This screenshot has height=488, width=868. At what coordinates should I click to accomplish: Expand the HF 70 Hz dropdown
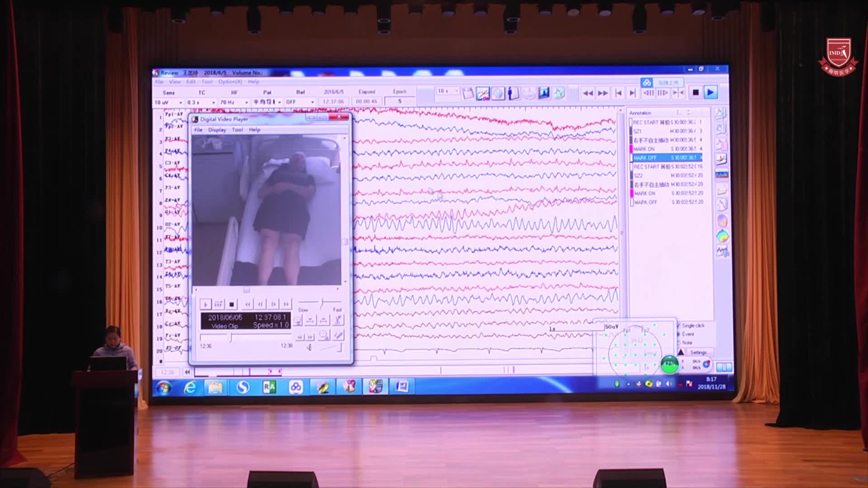point(246,103)
